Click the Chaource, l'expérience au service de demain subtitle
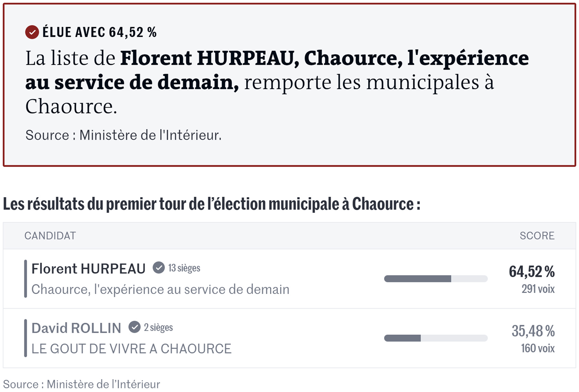Image resolution: width=579 pixels, height=392 pixels. [x=160, y=289]
